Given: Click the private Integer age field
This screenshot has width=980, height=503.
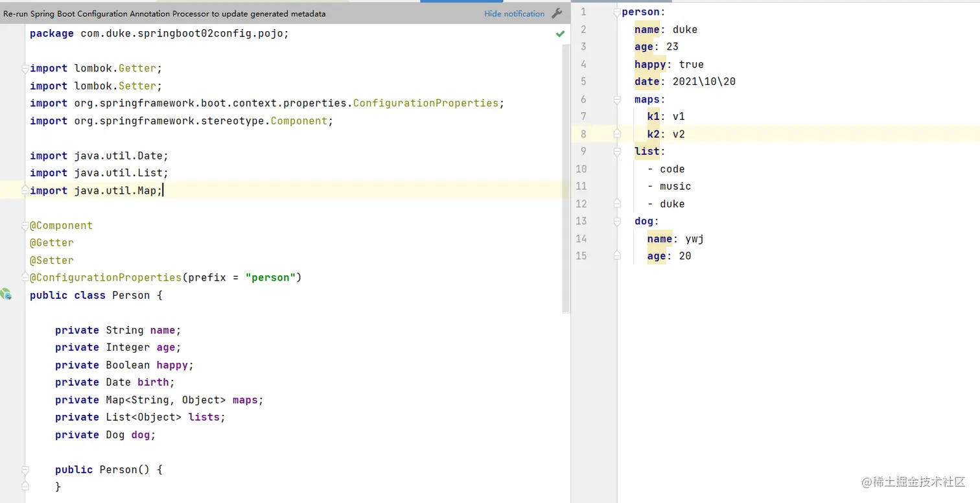Looking at the screenshot, I should (118, 347).
